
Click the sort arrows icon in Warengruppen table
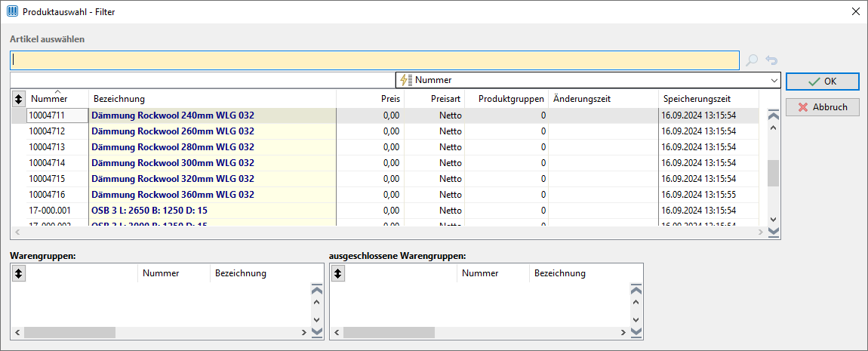coord(18,273)
